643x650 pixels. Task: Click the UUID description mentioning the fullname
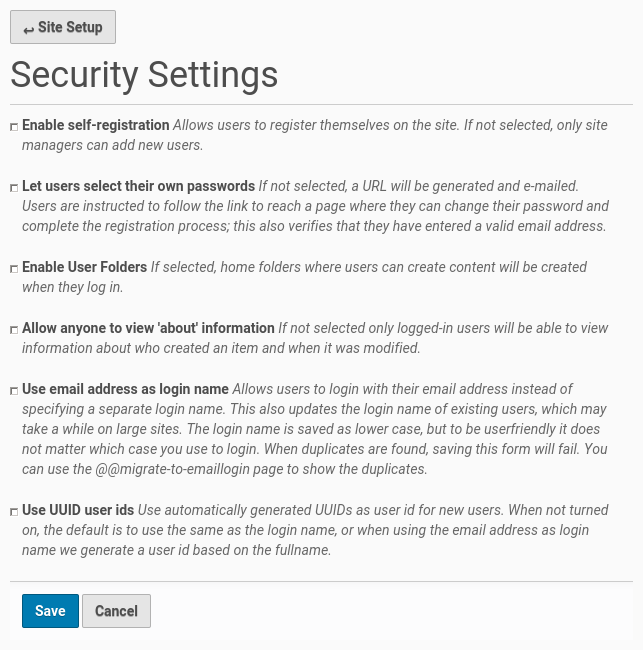[x=176, y=550]
